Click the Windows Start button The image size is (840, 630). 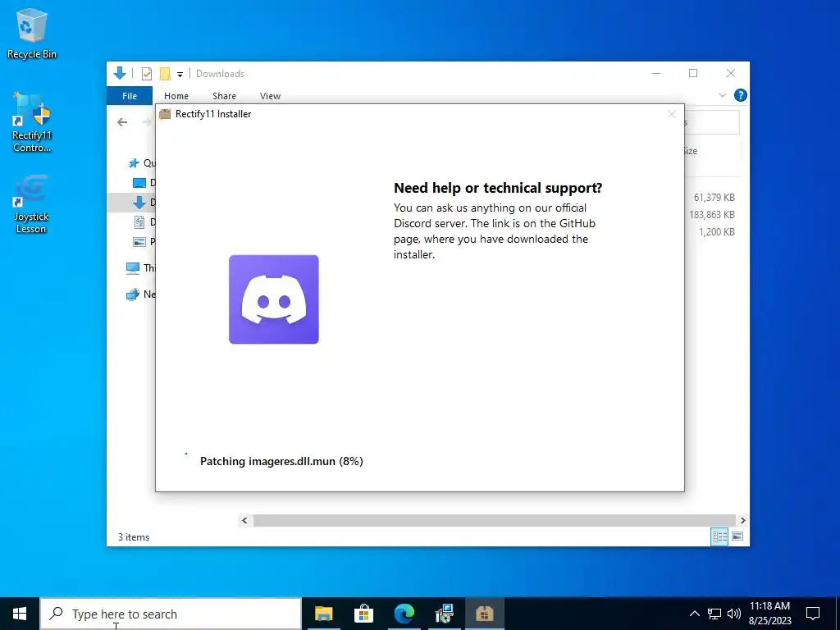pos(20,614)
